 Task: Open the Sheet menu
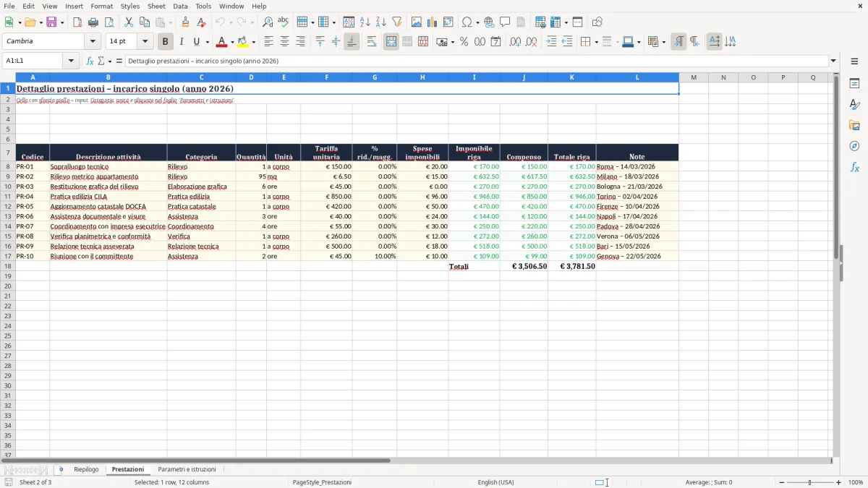pyautogui.click(x=156, y=6)
